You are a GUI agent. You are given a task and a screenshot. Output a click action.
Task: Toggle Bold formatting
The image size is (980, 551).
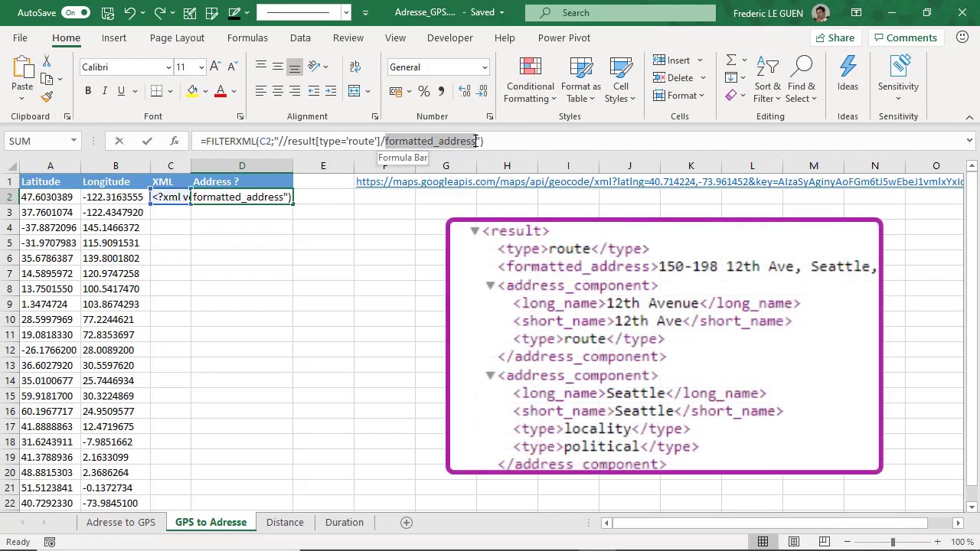[x=88, y=91]
